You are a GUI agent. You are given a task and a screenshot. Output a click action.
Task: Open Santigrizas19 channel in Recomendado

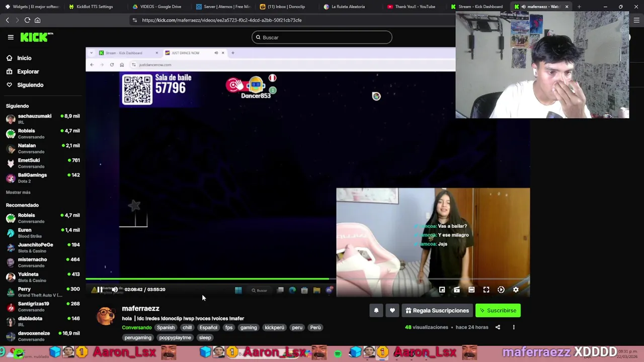(x=43, y=306)
